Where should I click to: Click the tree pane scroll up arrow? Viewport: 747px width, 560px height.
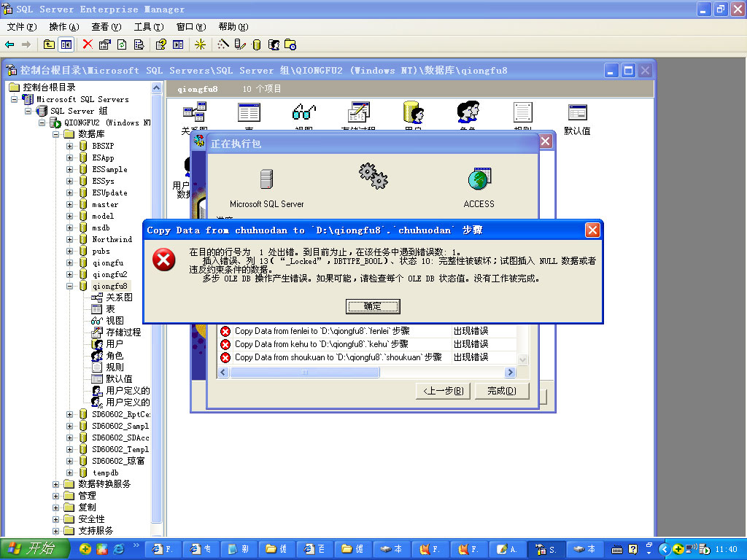[156, 87]
